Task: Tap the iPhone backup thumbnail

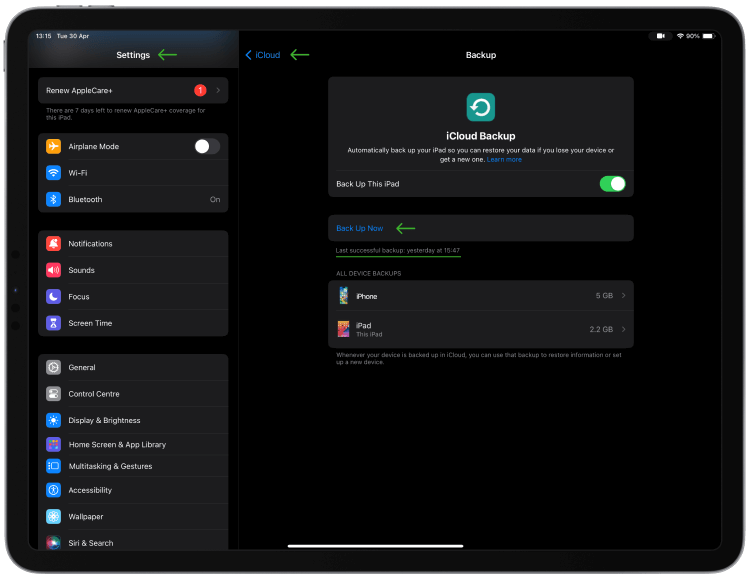Action: click(x=343, y=296)
